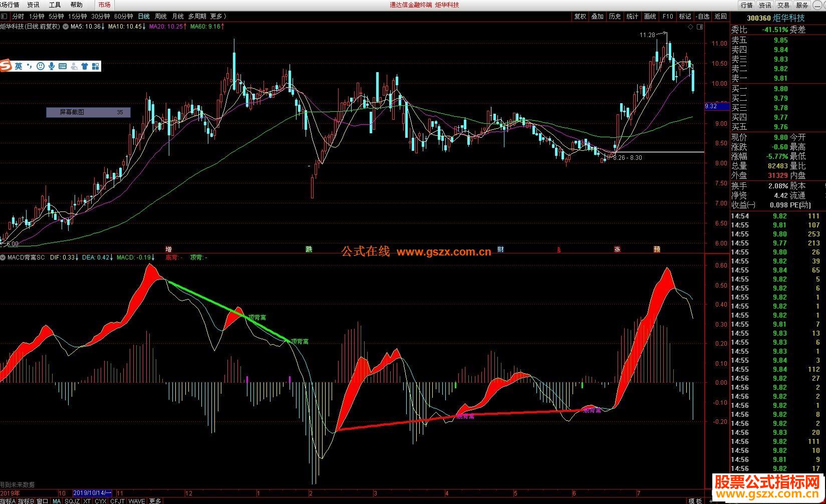Open the 模板 template selector
Screen dimensions: 826x504
pyautogui.click(x=695, y=500)
